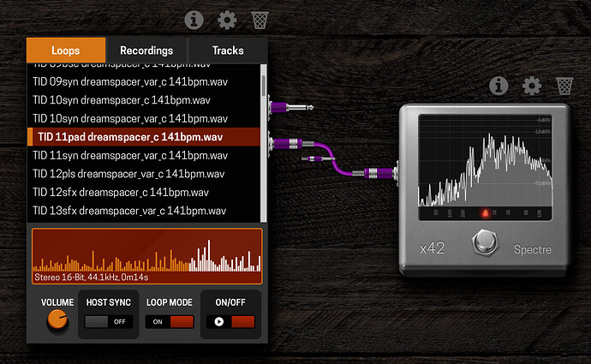591x364 pixels.
Task: Switch to the Loops tab
Action: [66, 51]
